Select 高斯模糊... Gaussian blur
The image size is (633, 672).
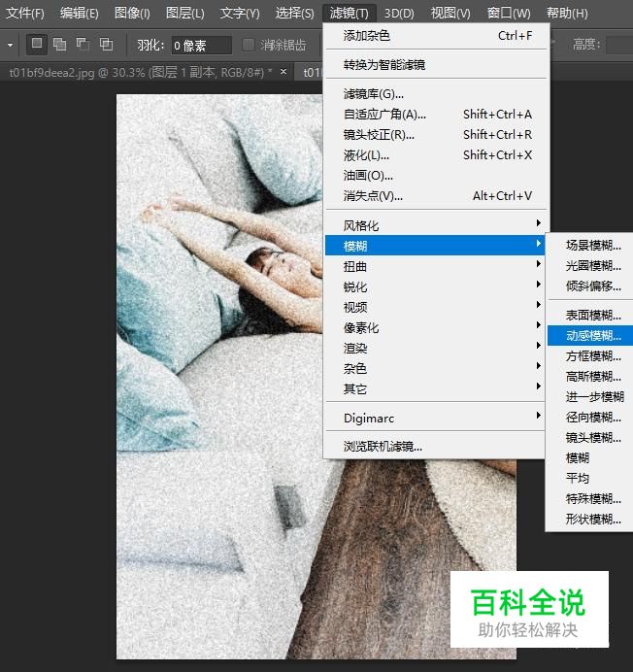(x=590, y=376)
